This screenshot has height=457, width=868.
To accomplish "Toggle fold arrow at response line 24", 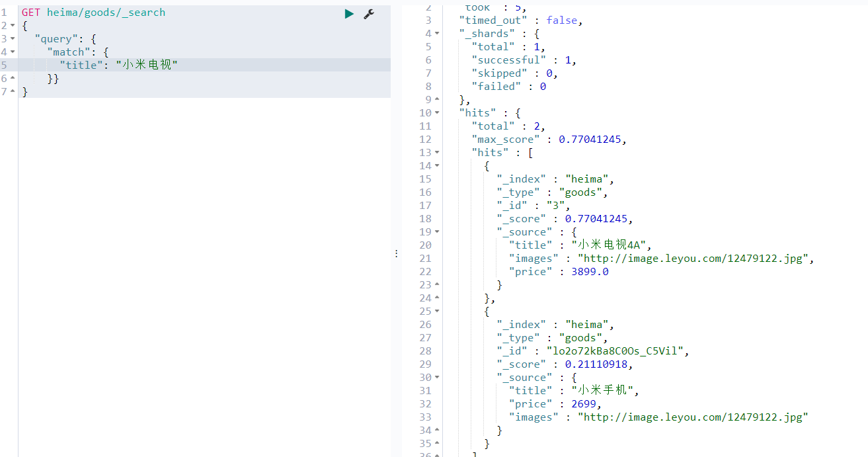I will pos(437,298).
